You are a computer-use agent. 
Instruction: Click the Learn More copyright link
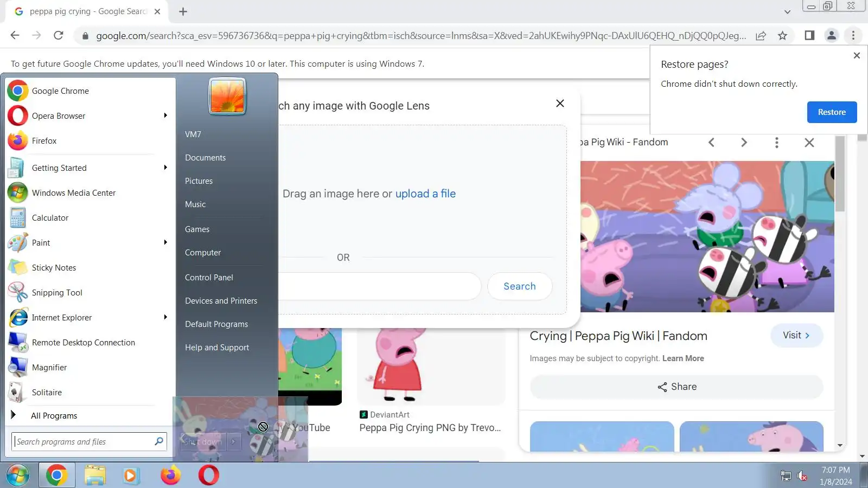pyautogui.click(x=683, y=358)
